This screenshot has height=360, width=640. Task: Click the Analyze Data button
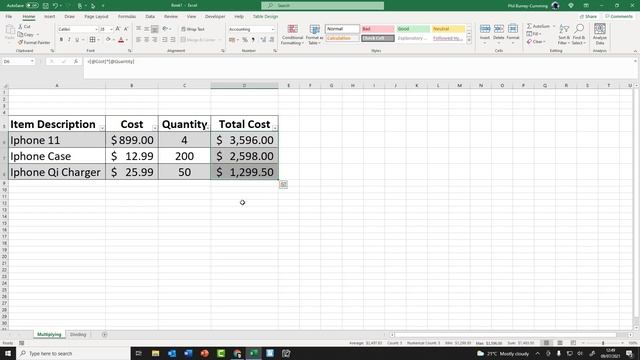[x=600, y=34]
